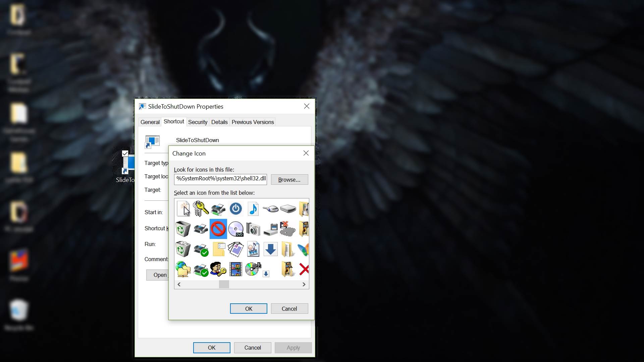Select the blue power button icon
Image resolution: width=644 pixels, height=362 pixels.
[x=236, y=209]
